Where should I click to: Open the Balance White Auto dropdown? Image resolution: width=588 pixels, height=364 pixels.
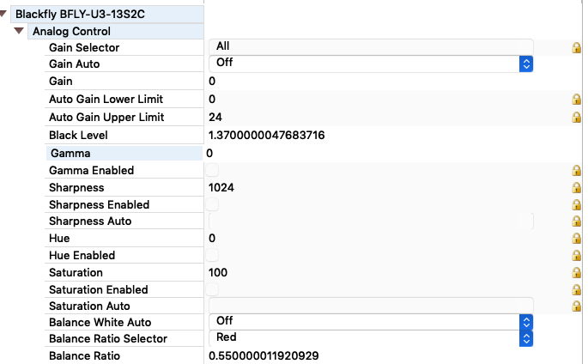pos(371,322)
